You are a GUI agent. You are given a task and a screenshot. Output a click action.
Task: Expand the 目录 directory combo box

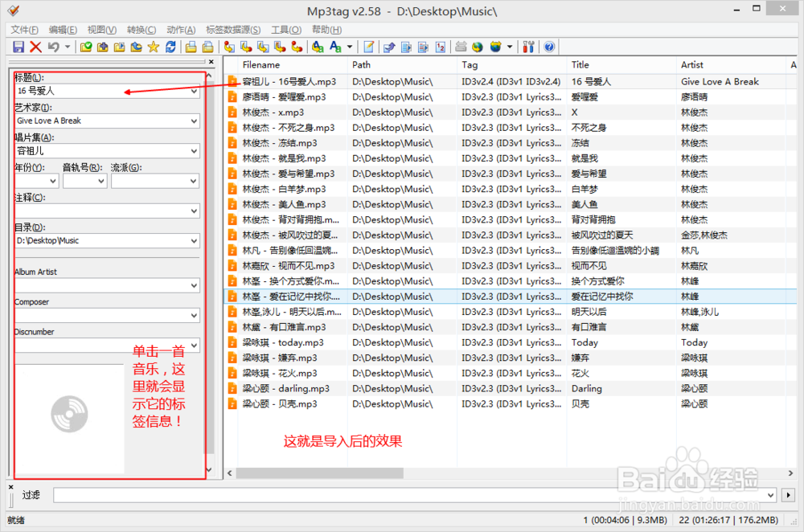(194, 241)
